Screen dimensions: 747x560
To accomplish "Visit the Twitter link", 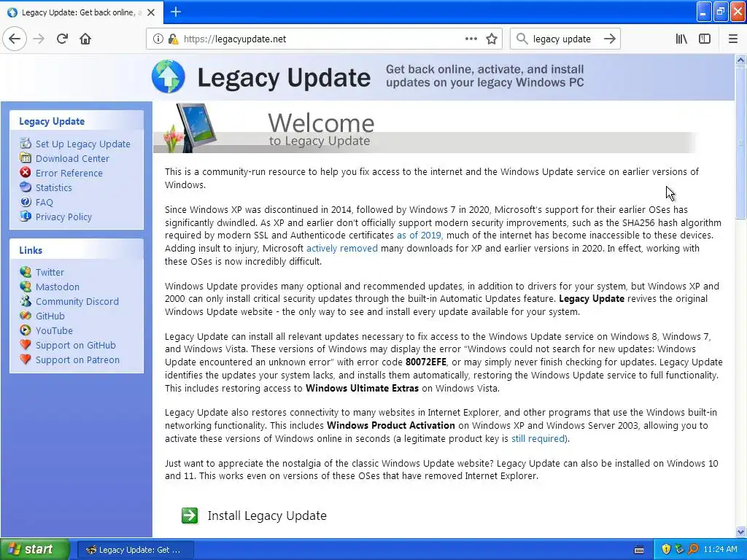I will (x=50, y=273).
